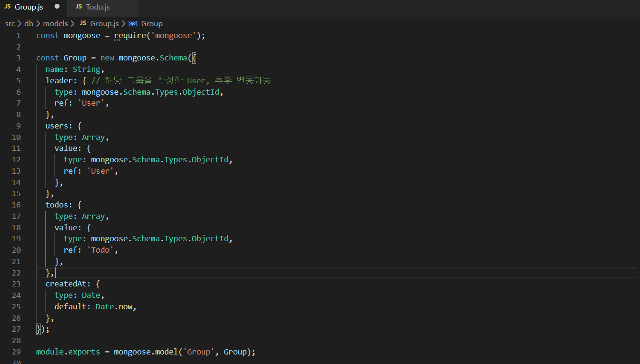Click 'ObjectId' on line 12
Screen dimensions: 640x364
210,159
